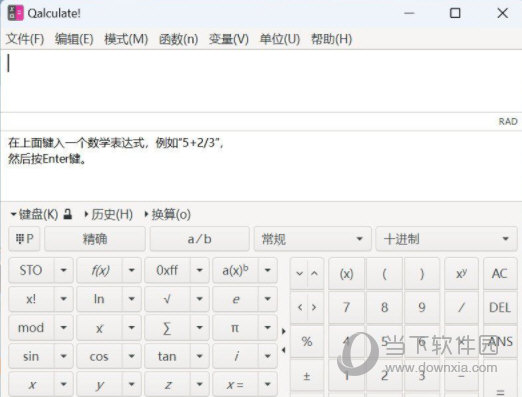Click the f(x) function button
522x397 pixels.
(x=100, y=270)
